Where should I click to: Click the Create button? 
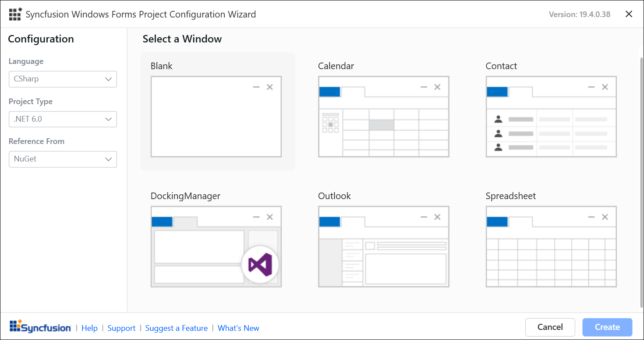(607, 327)
